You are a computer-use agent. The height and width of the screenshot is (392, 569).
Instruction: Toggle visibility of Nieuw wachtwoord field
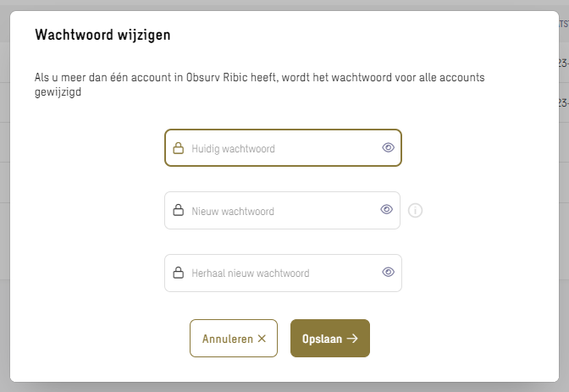[x=386, y=209]
